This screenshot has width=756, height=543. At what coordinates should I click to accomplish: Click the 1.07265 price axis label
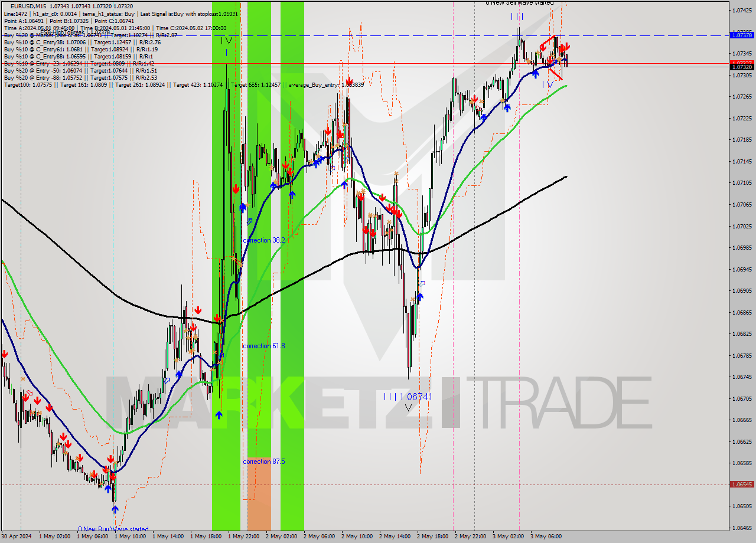click(x=742, y=96)
